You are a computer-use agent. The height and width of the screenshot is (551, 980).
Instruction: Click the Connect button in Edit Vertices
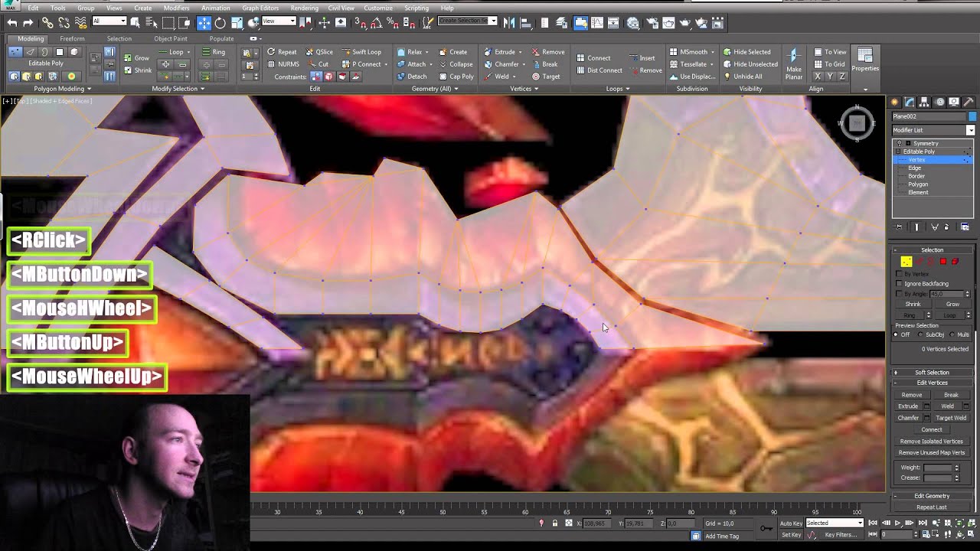tap(932, 429)
